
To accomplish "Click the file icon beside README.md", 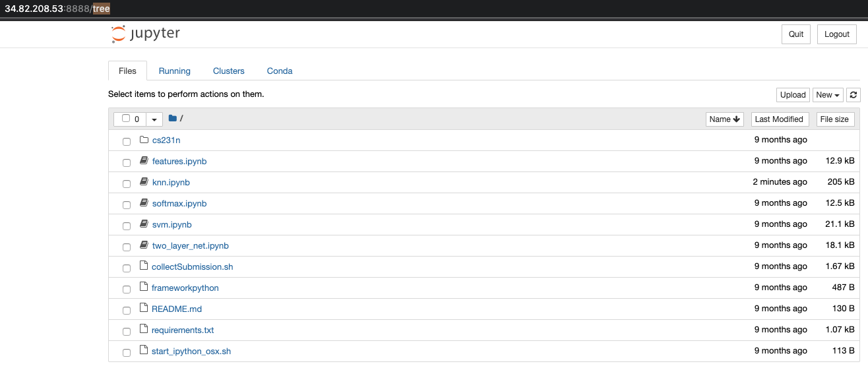I will (x=144, y=309).
